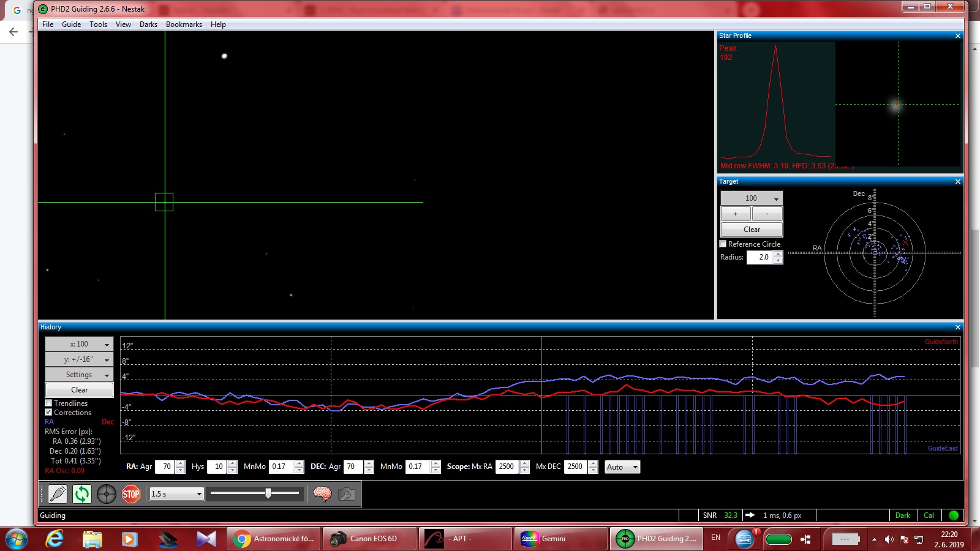Open the Target 100 points dropdown
The image size is (980, 551).
(752, 198)
